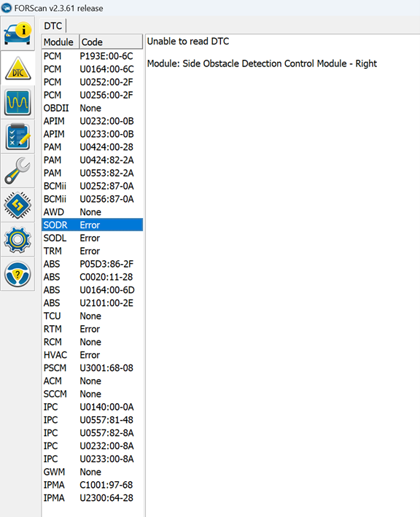Open the settings gear section
Screen dimensions: 420x517
coord(17,240)
